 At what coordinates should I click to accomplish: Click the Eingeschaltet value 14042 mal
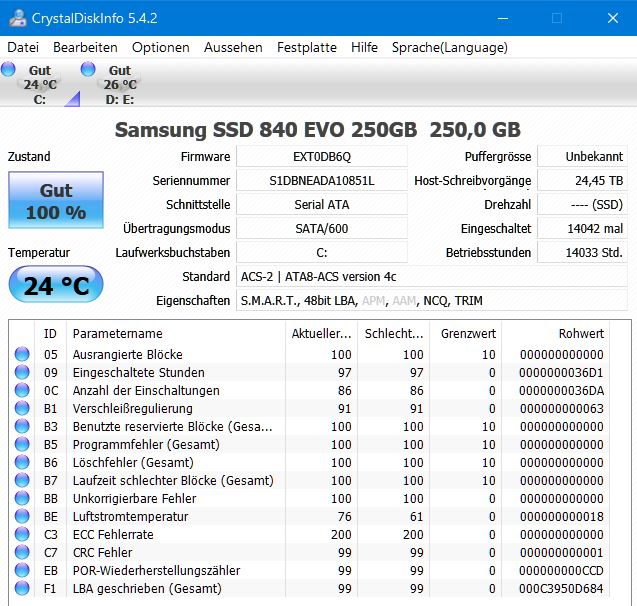coord(583,228)
